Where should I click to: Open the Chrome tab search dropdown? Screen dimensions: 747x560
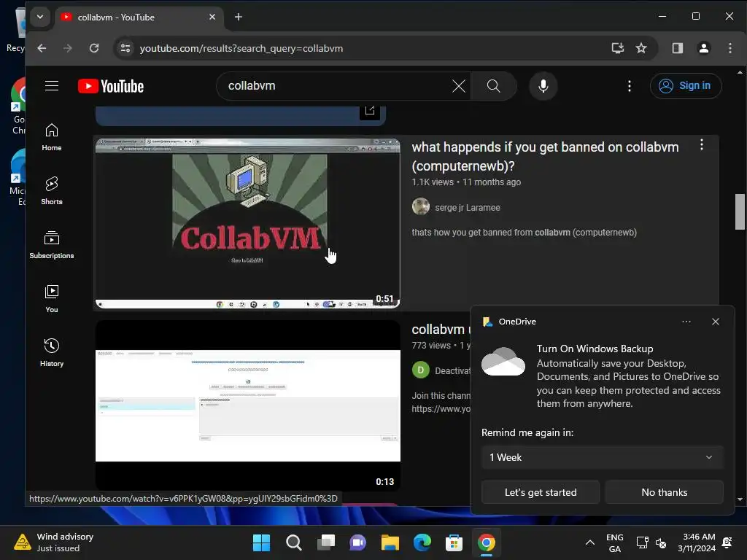(40, 17)
